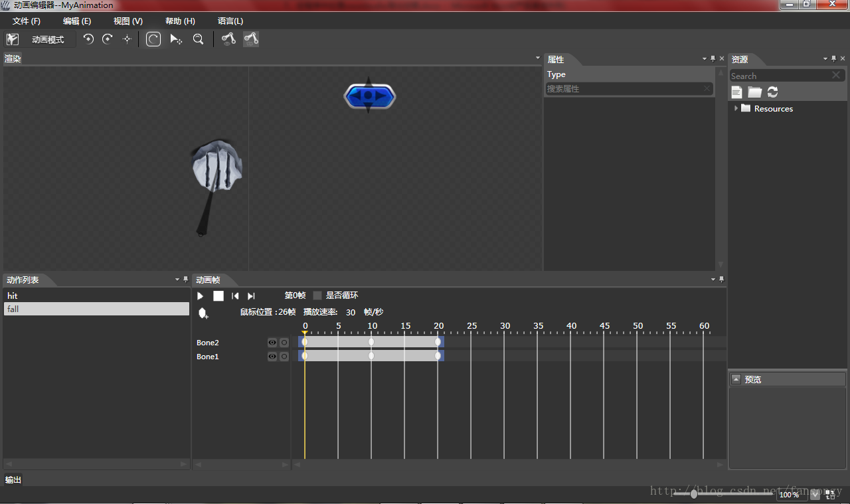Click the open folder icon in resources
850x504 pixels.
754,92
